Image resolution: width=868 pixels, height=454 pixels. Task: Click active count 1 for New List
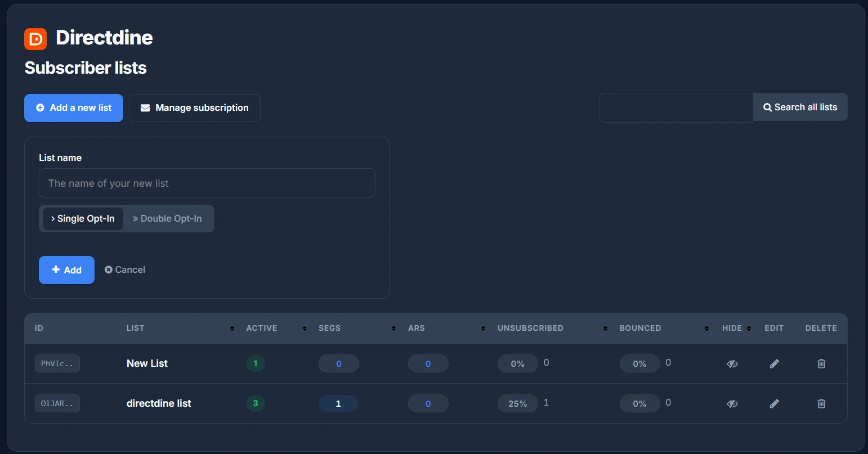point(256,363)
